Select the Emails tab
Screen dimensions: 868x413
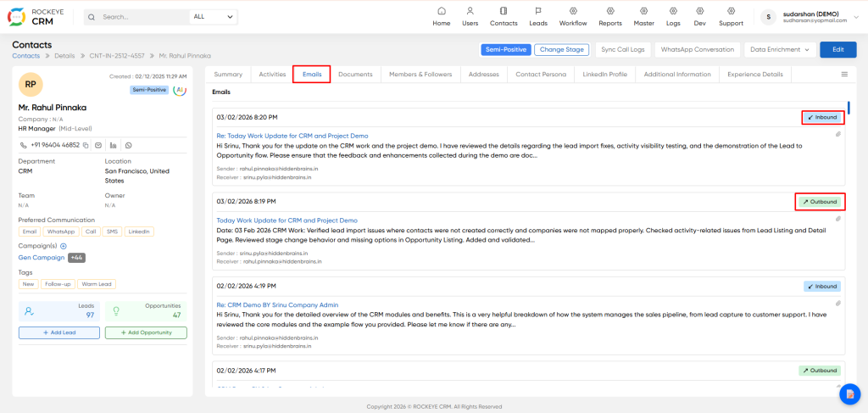click(312, 74)
